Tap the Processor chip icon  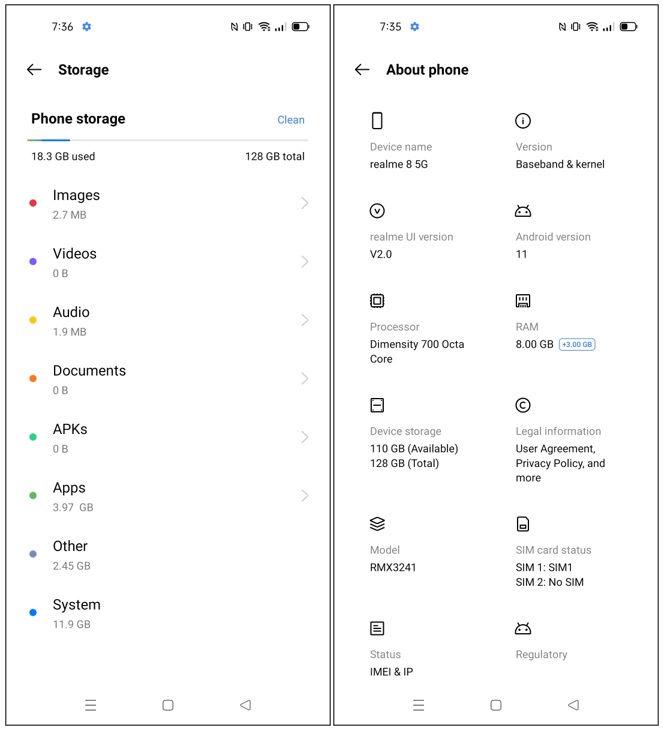[377, 301]
